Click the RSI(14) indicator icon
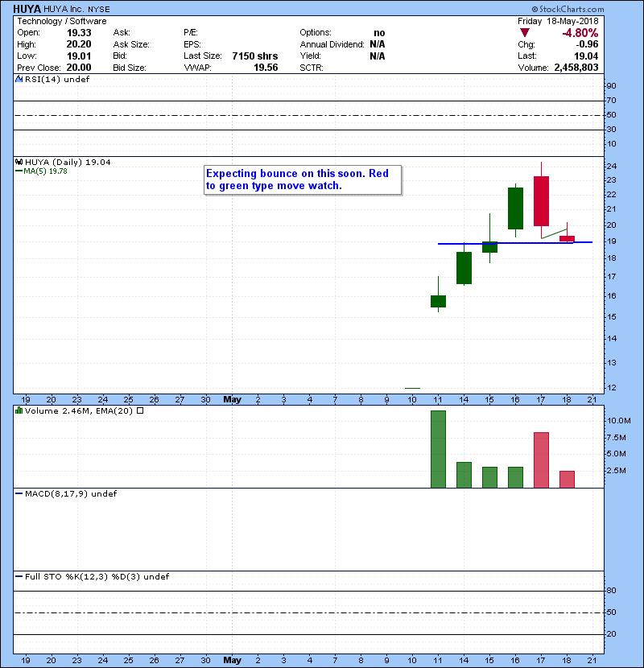The height and width of the screenshot is (668, 644). pos(19,79)
